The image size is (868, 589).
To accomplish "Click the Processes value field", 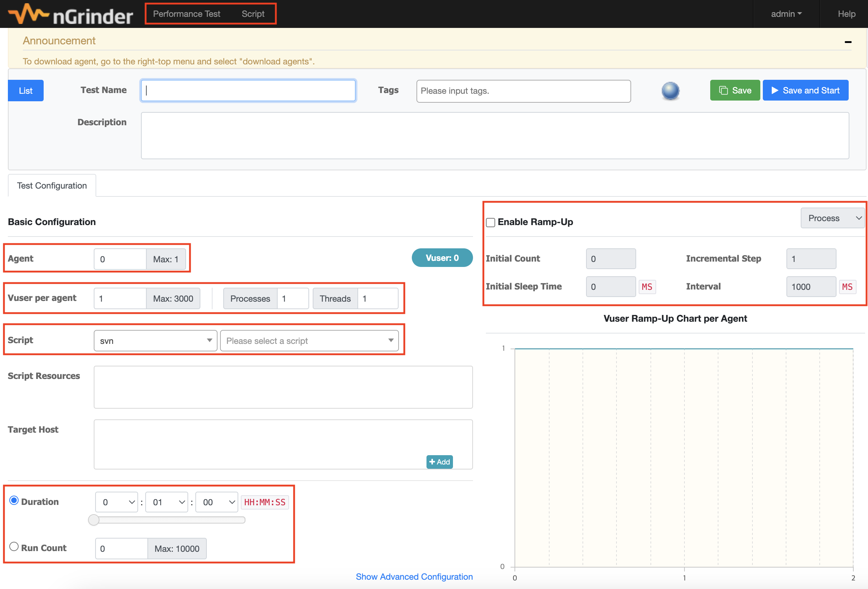I will tap(293, 298).
